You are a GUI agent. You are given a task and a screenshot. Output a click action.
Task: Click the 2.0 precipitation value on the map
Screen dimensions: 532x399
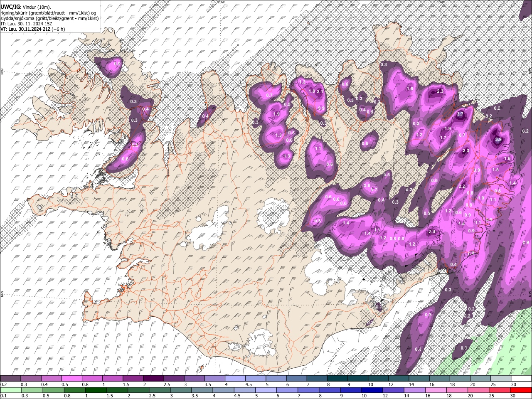point(432,232)
